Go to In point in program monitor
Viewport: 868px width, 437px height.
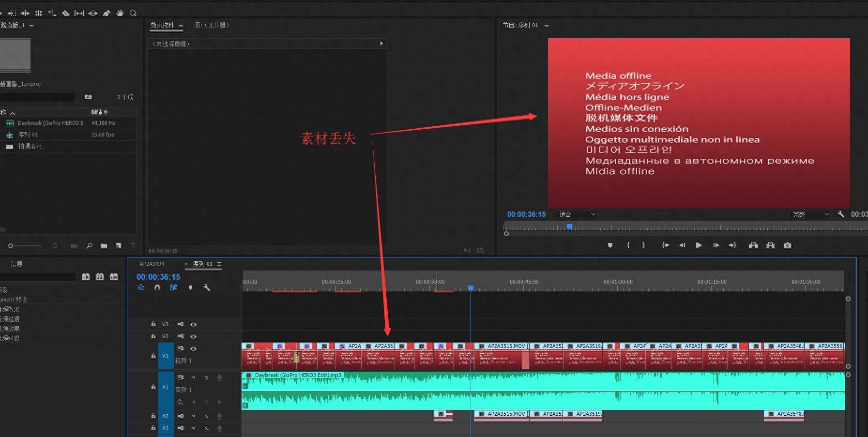coord(666,245)
